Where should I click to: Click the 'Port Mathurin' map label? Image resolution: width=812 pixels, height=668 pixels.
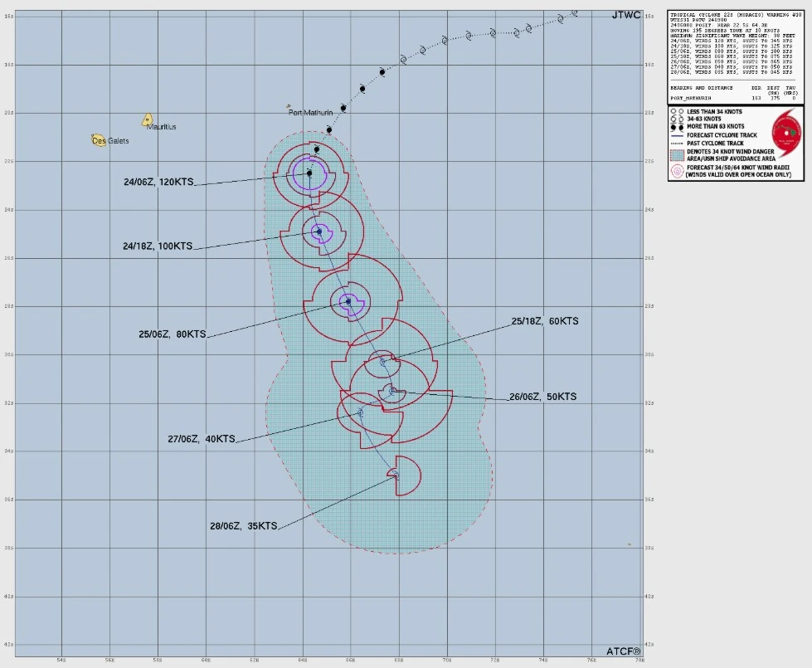[311, 113]
